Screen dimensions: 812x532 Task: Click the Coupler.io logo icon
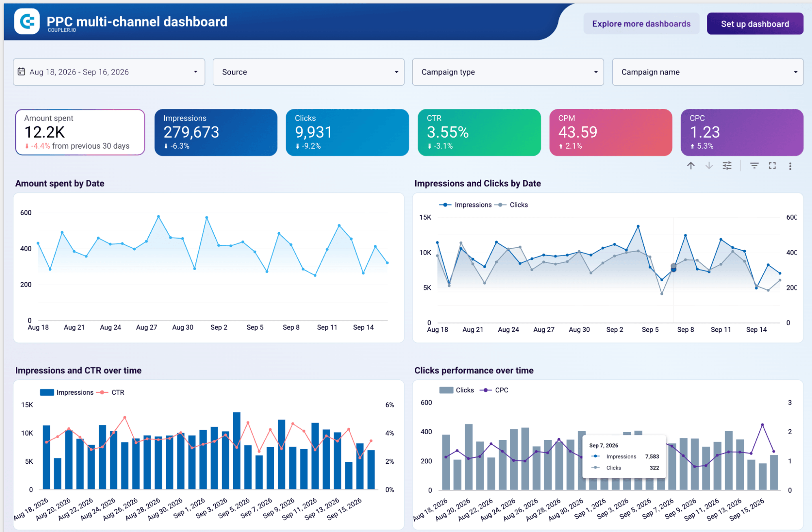[27, 21]
